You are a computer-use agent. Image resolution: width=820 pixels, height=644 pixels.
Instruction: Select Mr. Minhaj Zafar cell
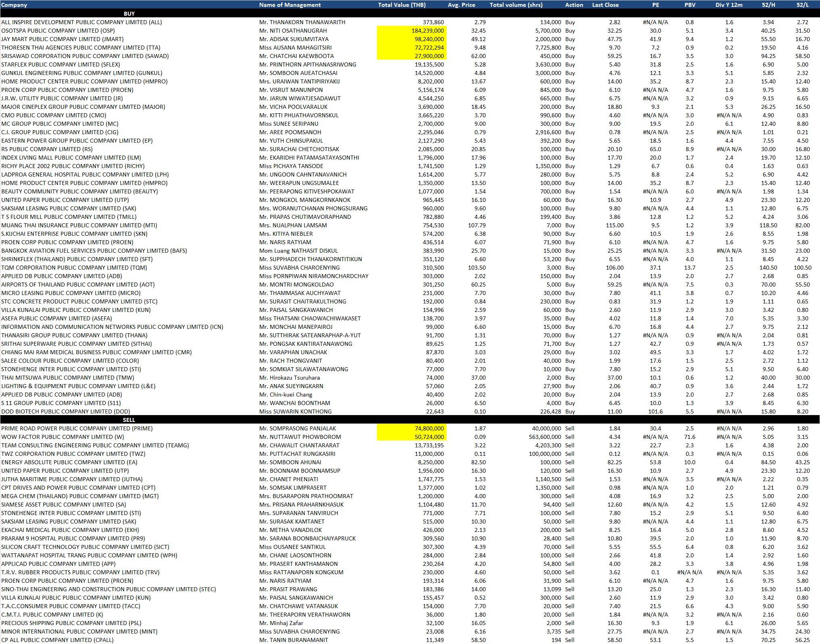click(x=281, y=623)
